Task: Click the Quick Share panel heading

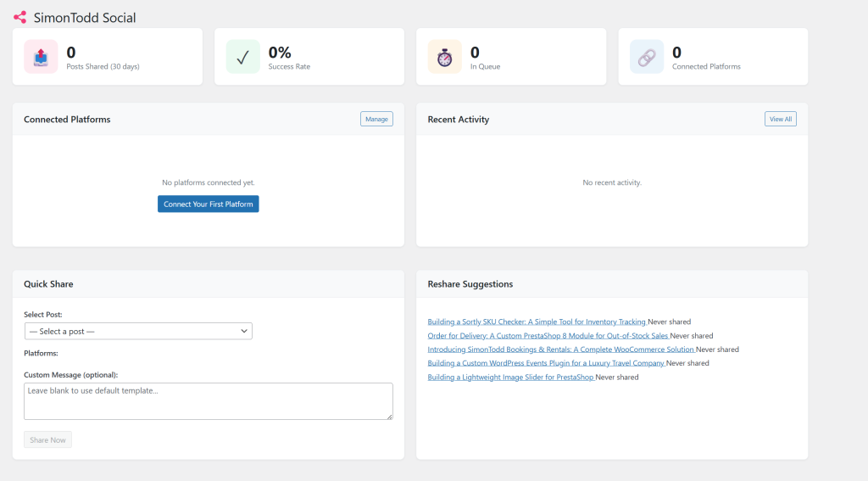Action: click(48, 284)
